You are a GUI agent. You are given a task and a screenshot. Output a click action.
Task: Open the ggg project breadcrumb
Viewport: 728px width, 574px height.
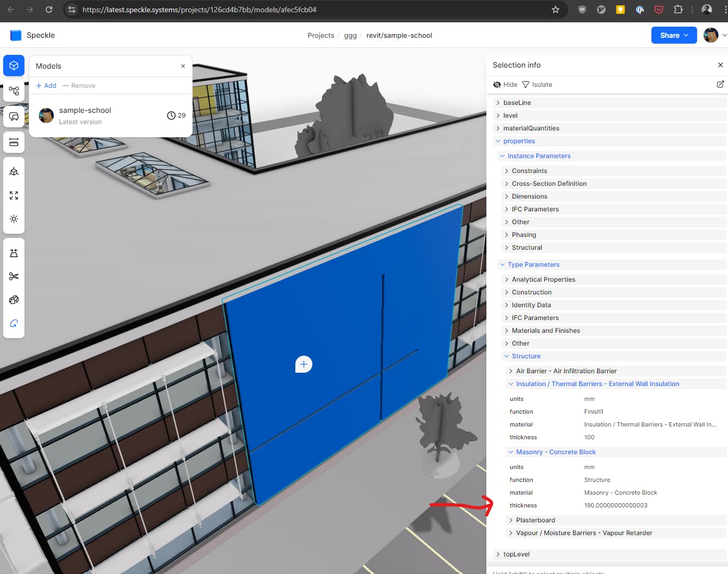pyautogui.click(x=350, y=35)
